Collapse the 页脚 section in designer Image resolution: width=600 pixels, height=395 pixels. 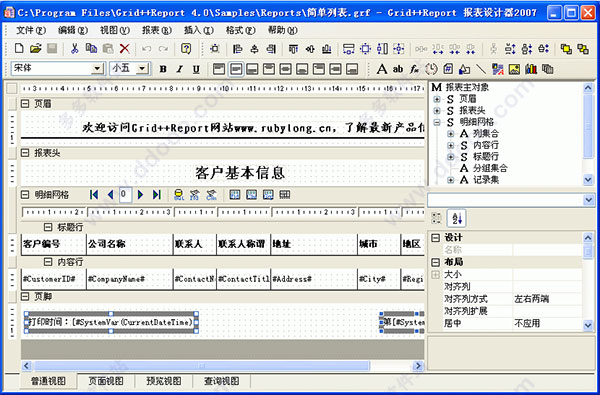pos(25,297)
